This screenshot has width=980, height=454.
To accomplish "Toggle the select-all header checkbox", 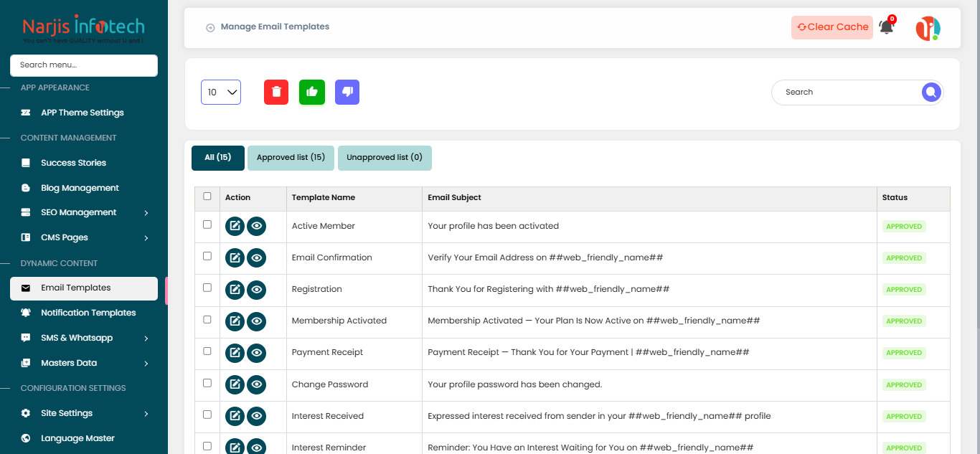I will 207,196.
